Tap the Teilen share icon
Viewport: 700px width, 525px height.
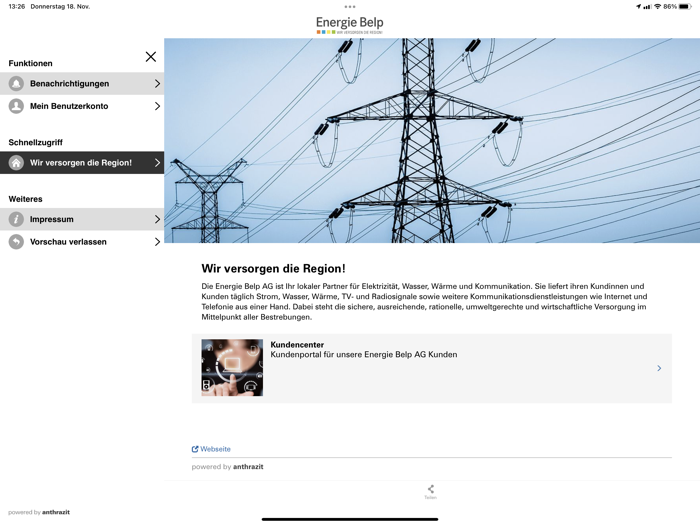click(x=430, y=492)
